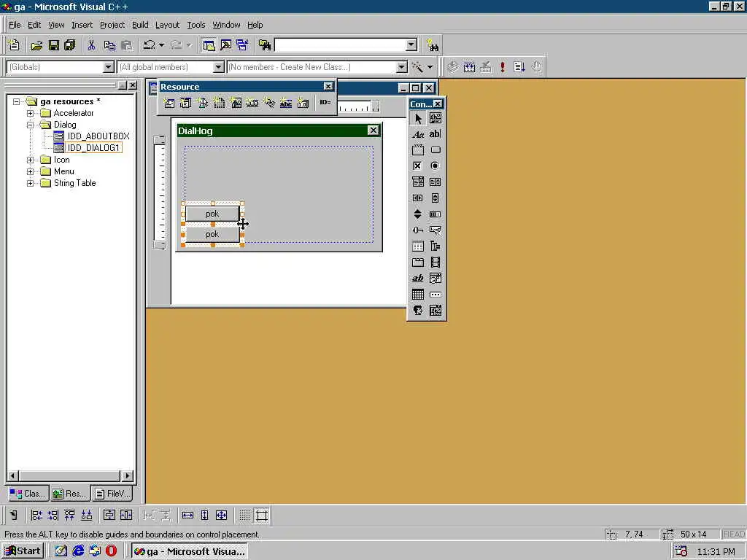
Task: Align selected controls to the left
Action: coord(36,516)
